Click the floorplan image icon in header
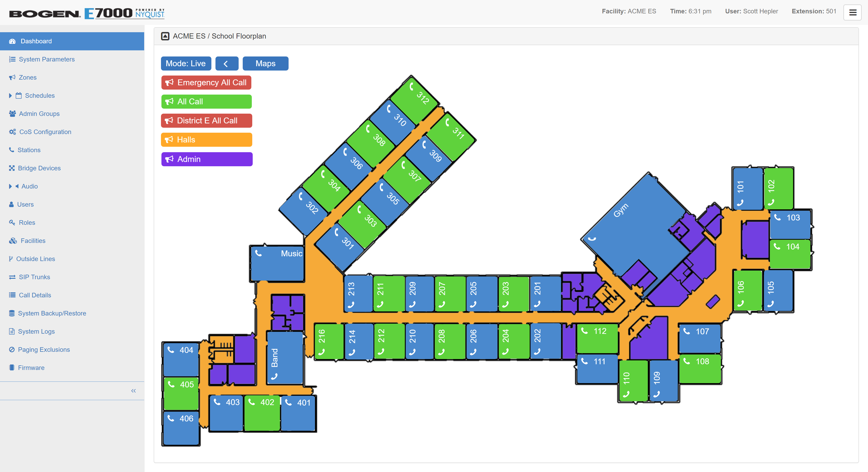The width and height of the screenshot is (868, 472). pos(165,36)
